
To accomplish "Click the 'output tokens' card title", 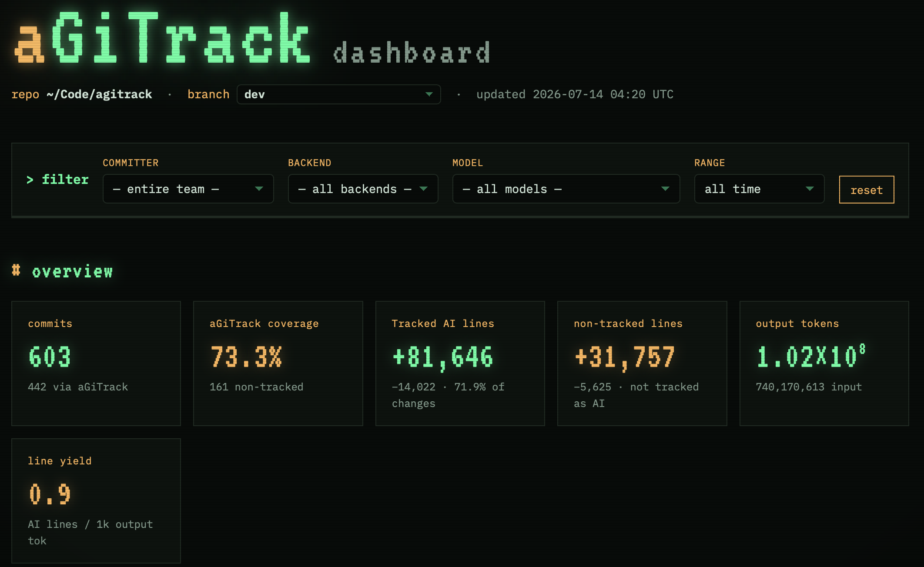I will (x=797, y=324).
